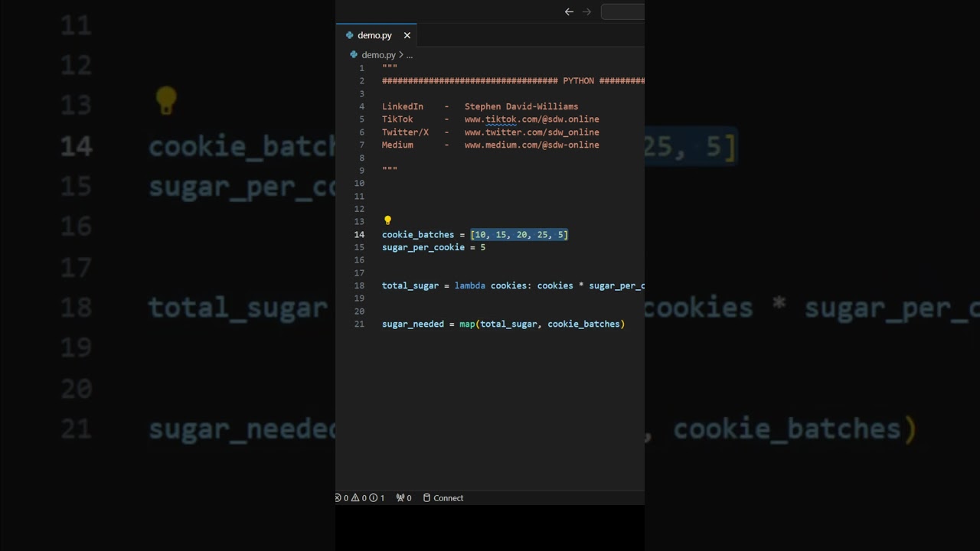This screenshot has height=551, width=980.
Task: Close the demo.py tab
Action: [x=407, y=35]
